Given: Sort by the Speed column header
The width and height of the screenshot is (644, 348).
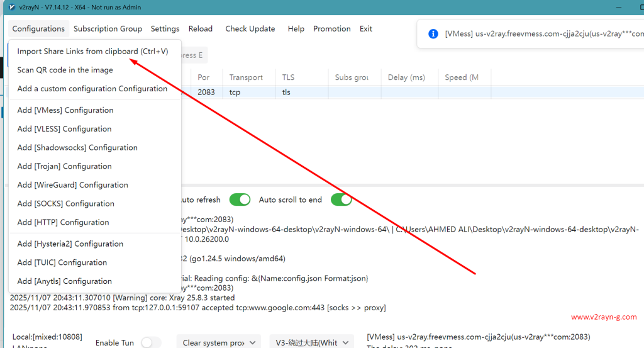Looking at the screenshot, I should coord(465,77).
